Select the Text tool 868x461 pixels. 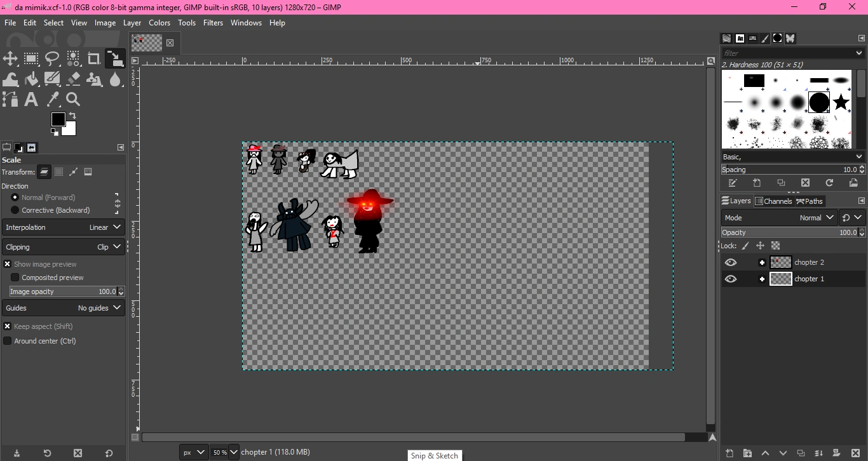click(31, 99)
